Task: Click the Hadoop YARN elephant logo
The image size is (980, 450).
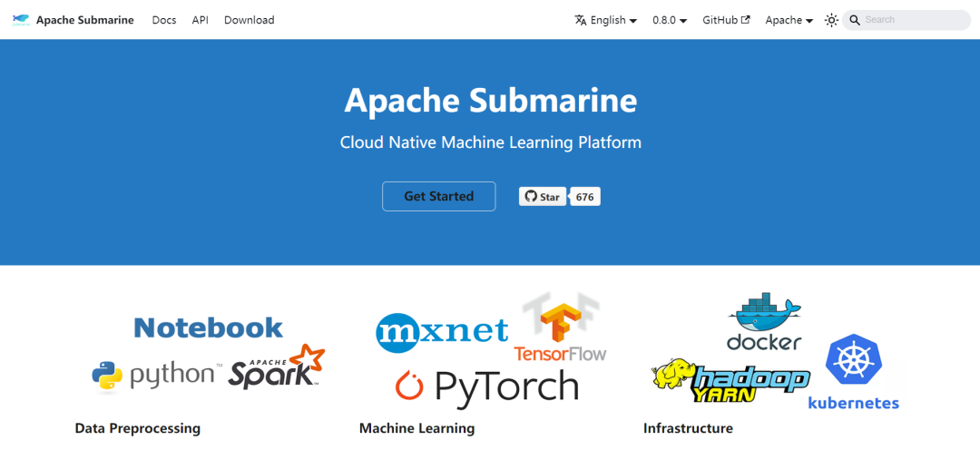Action: [730, 381]
